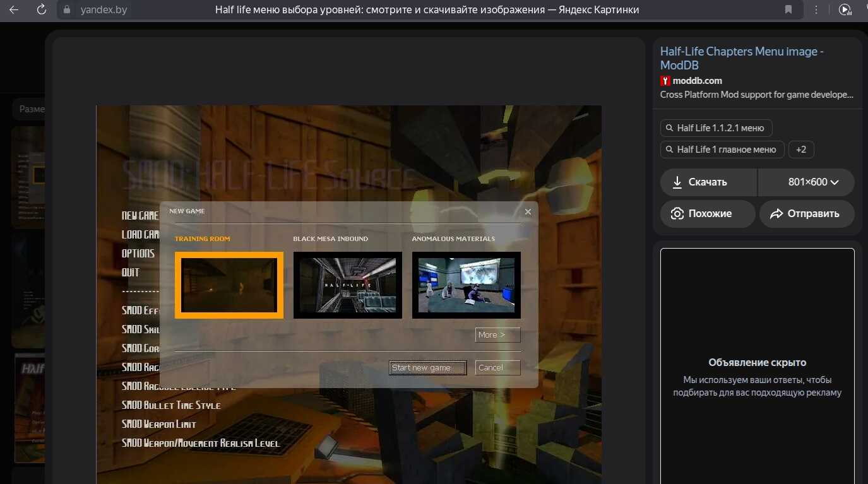Select the Black Mesa Inbound chapter thumbnail
868x484 pixels.
348,285
